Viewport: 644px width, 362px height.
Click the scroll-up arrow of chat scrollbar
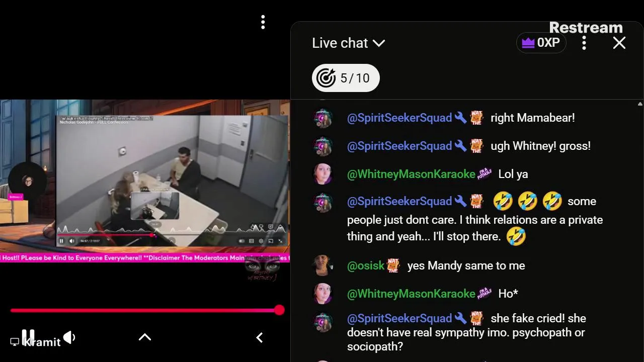(640, 104)
